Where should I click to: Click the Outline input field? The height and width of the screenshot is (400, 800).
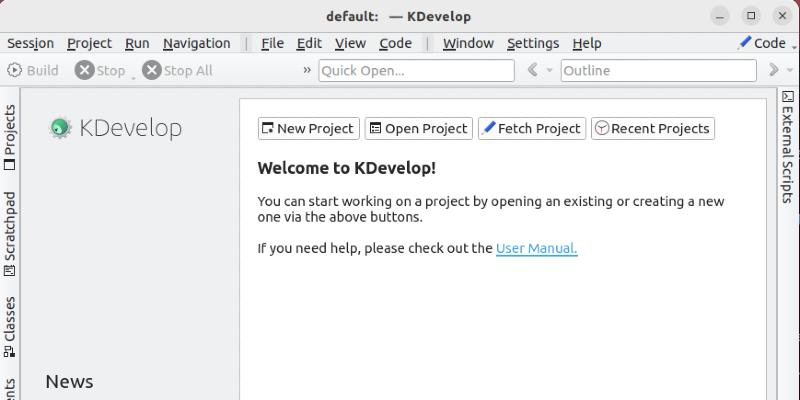coord(657,70)
